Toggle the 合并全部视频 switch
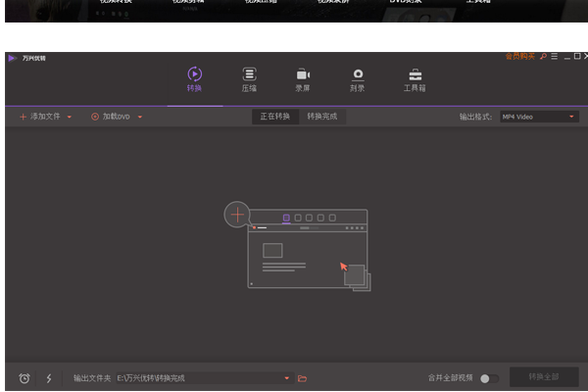 pos(489,378)
